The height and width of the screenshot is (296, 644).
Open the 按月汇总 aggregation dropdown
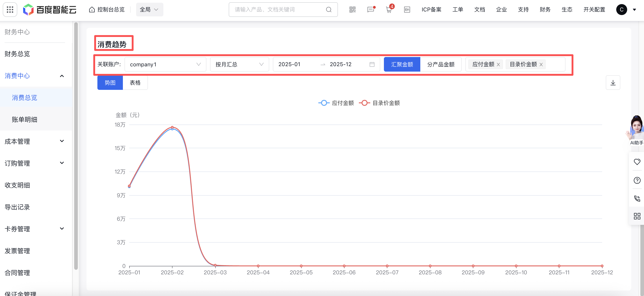pyautogui.click(x=239, y=64)
